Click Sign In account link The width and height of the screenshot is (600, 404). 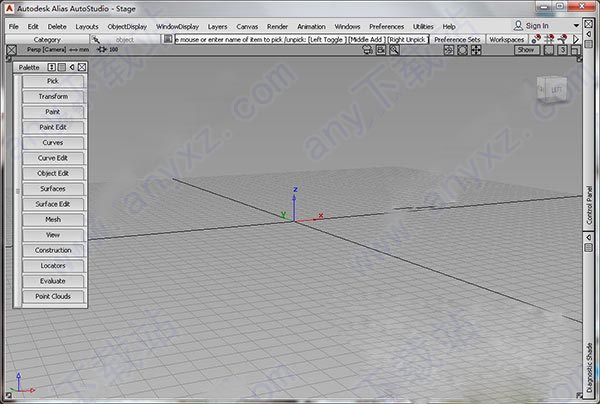[531, 26]
